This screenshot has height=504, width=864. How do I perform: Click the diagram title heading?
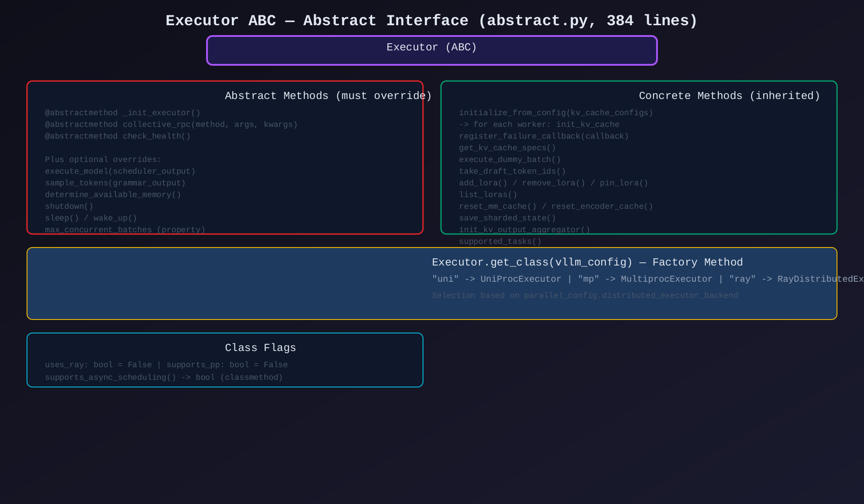tap(432, 21)
